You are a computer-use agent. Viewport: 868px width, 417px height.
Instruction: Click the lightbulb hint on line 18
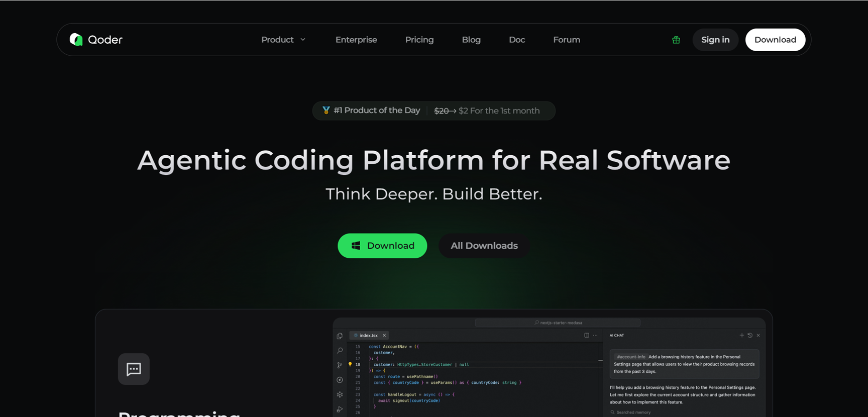click(x=350, y=364)
